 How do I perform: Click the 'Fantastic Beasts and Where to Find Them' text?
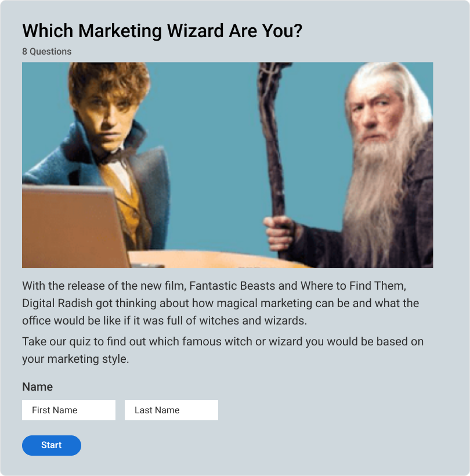coord(297,286)
